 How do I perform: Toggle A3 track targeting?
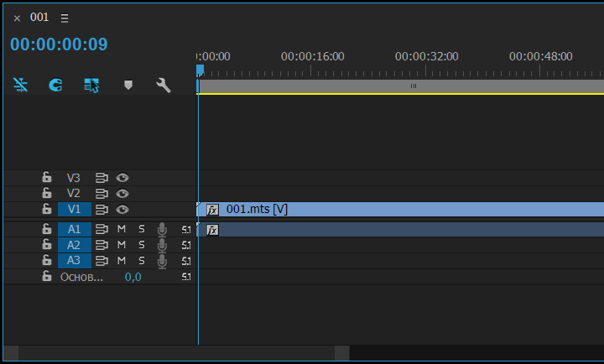[75, 261]
